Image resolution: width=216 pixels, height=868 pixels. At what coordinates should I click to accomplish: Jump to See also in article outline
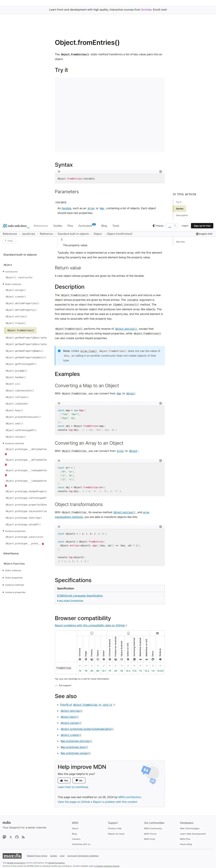tap(180, 242)
